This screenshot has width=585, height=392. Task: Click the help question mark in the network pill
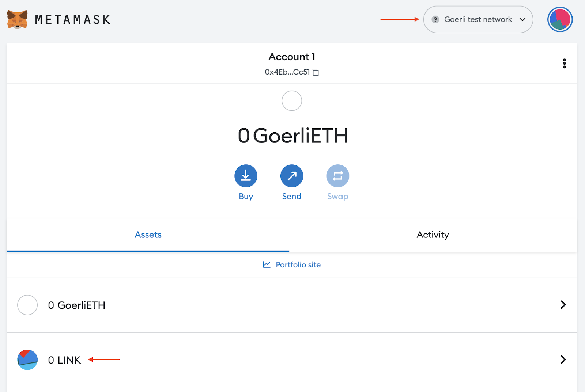tap(435, 19)
